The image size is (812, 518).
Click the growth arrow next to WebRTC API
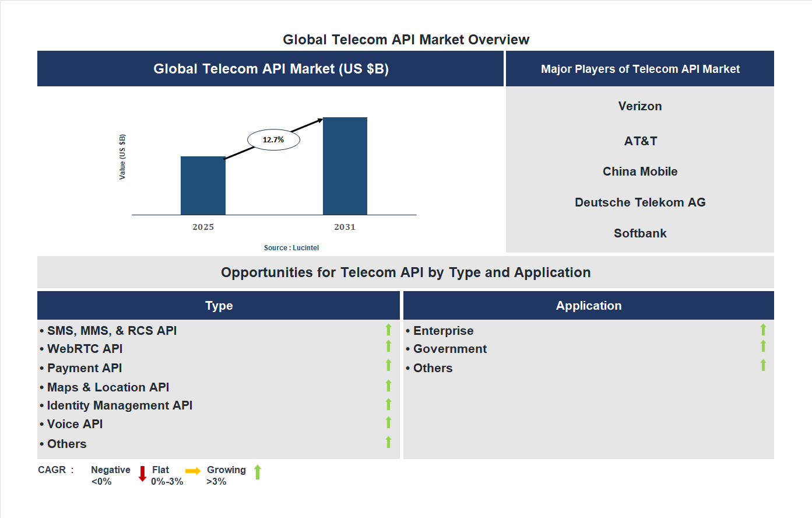pos(388,348)
